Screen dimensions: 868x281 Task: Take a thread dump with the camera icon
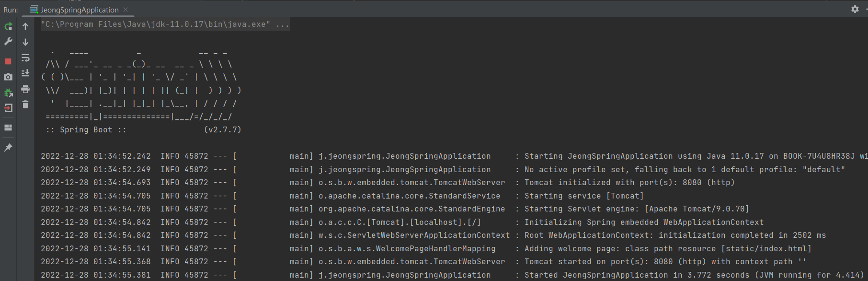pyautogui.click(x=8, y=77)
